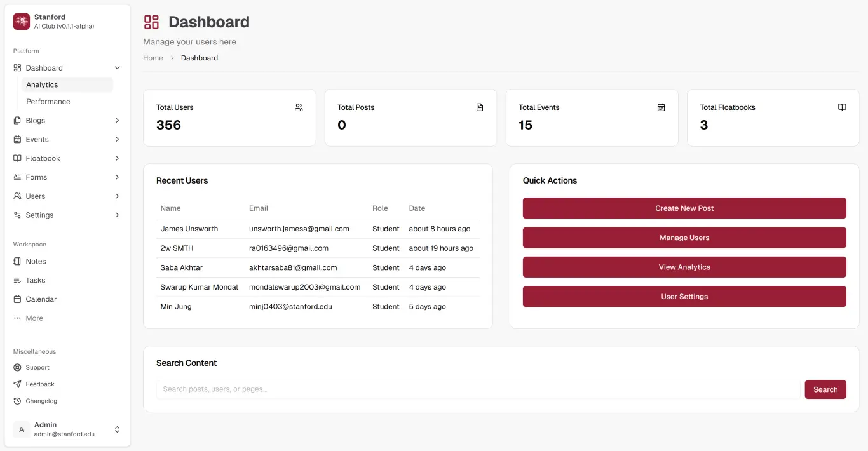Expand the Users sidebar section

click(x=117, y=196)
